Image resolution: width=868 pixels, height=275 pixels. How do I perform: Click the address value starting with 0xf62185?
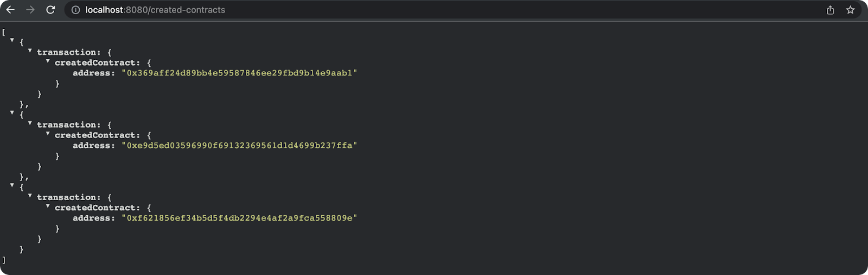(x=239, y=218)
